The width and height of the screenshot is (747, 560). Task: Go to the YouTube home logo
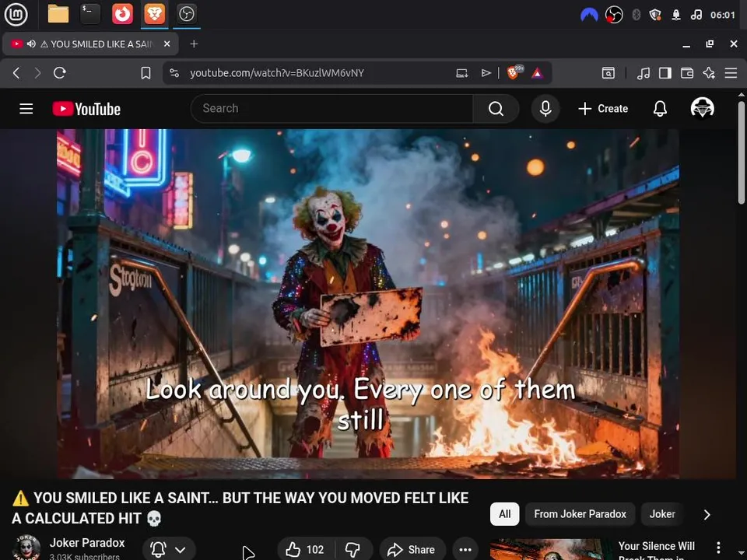tap(86, 109)
